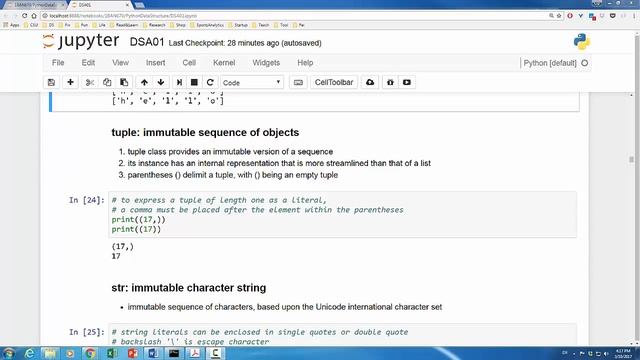This screenshot has height=360, width=640.
Task: Open the Shop bookmarks folder
Action: click(178, 25)
